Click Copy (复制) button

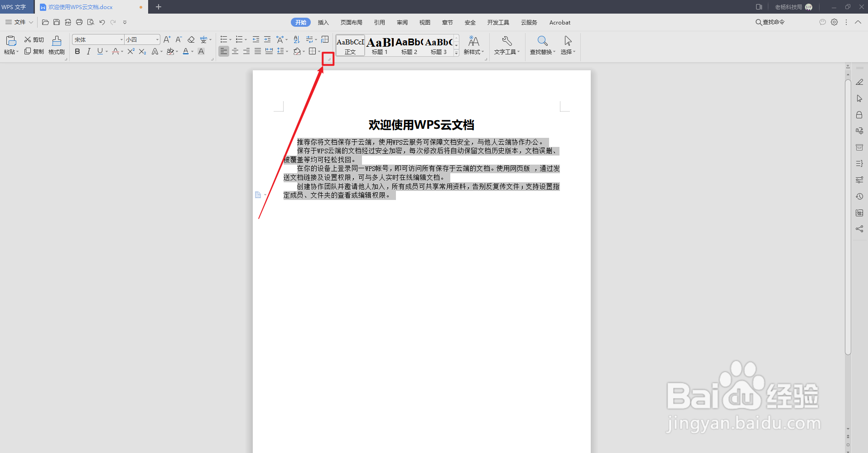click(34, 52)
